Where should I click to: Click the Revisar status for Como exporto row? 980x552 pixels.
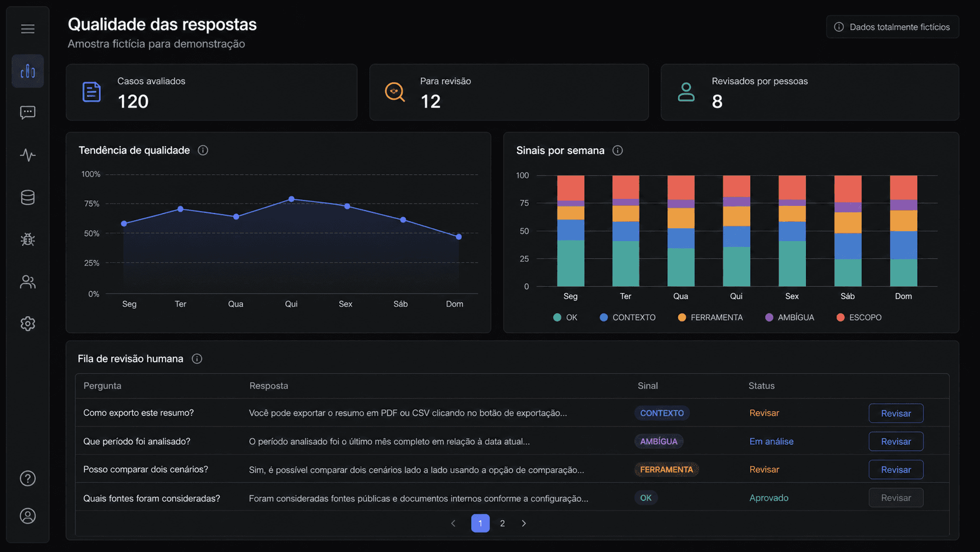(x=764, y=413)
